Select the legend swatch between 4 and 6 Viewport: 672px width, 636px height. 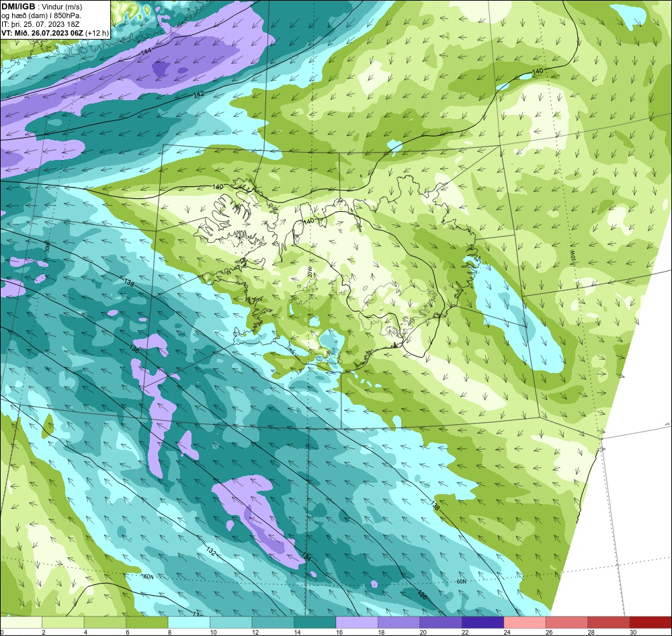(105, 622)
